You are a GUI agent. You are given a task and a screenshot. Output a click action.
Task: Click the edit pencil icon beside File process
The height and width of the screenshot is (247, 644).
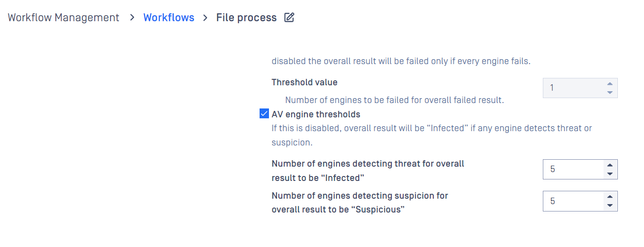pos(289,18)
